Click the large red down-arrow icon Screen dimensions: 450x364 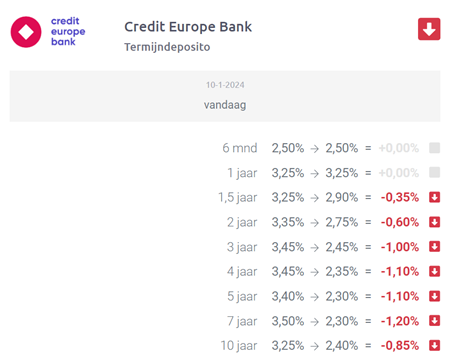tap(429, 29)
